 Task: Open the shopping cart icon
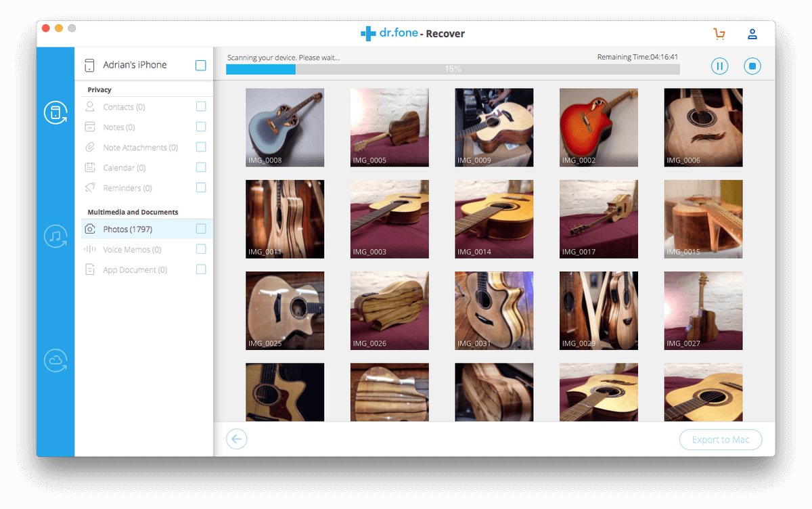coord(719,34)
